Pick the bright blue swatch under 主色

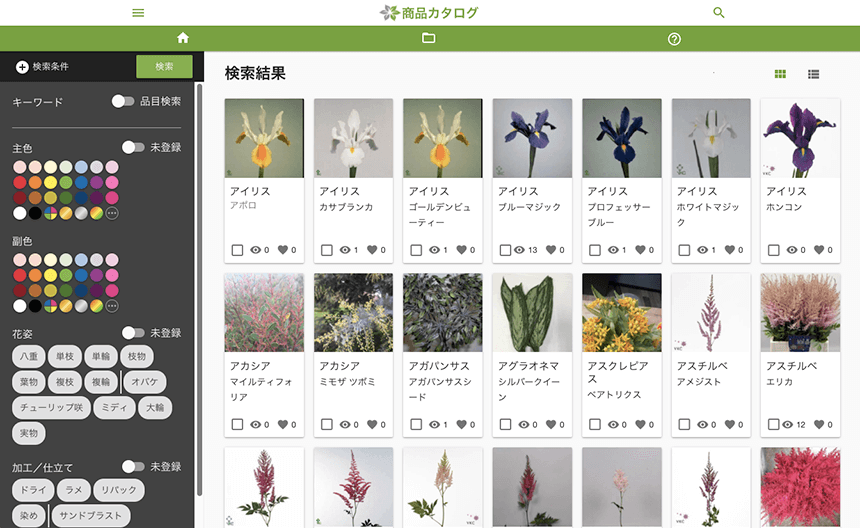(x=81, y=183)
